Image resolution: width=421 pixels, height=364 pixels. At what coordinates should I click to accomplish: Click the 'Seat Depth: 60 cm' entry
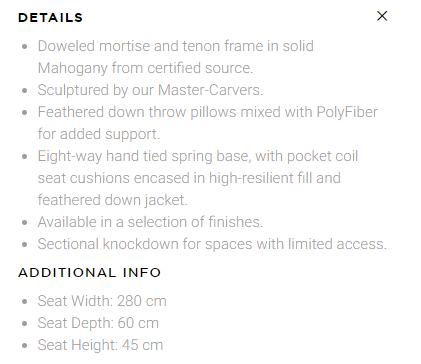pos(98,323)
